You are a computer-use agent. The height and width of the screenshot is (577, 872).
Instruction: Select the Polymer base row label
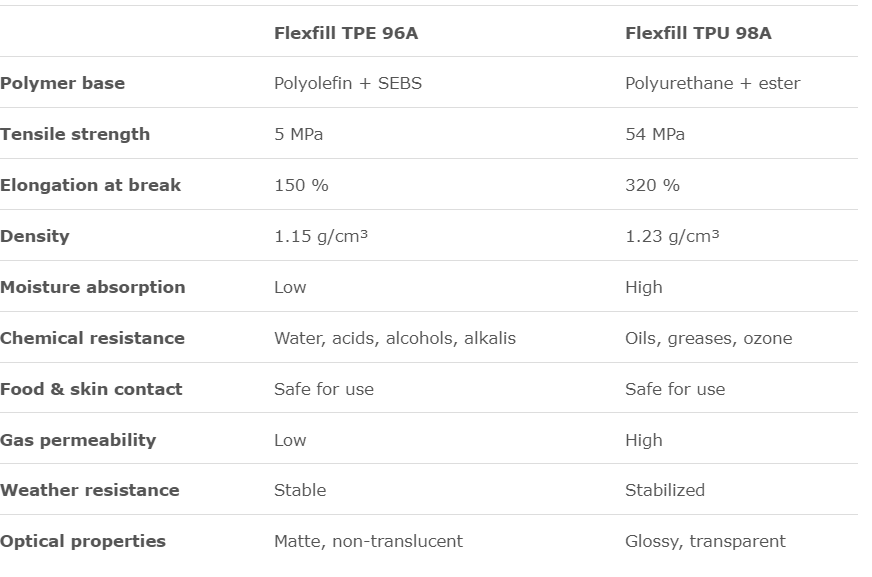click(63, 83)
